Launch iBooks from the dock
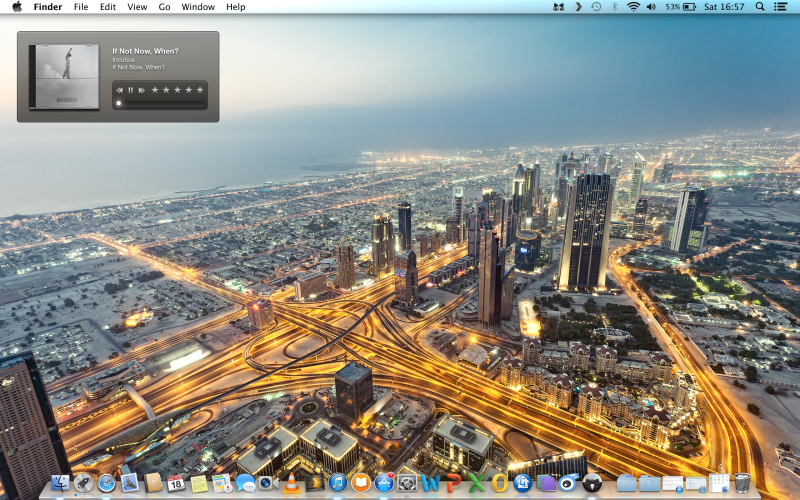 pyautogui.click(x=360, y=484)
